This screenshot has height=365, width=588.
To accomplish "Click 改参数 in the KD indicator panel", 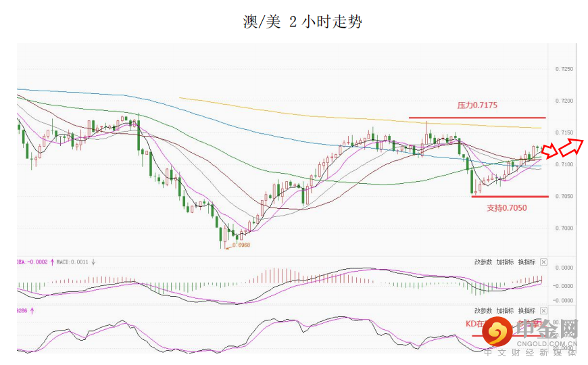I will click(x=483, y=311).
